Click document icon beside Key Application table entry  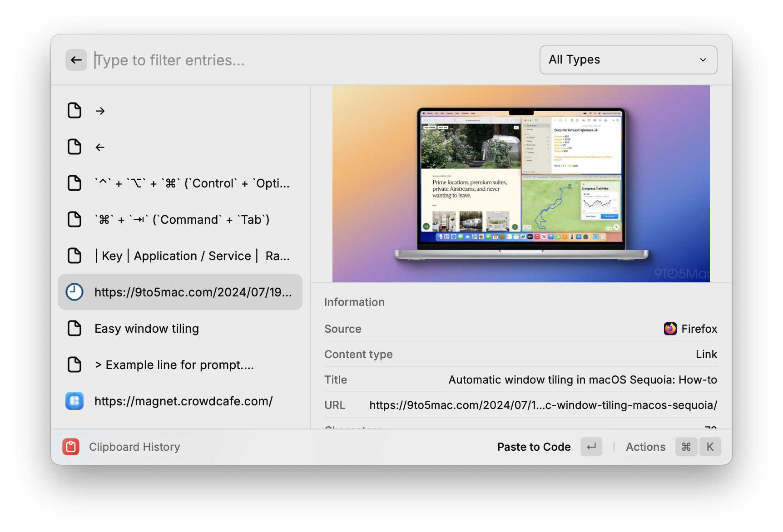[74, 256]
